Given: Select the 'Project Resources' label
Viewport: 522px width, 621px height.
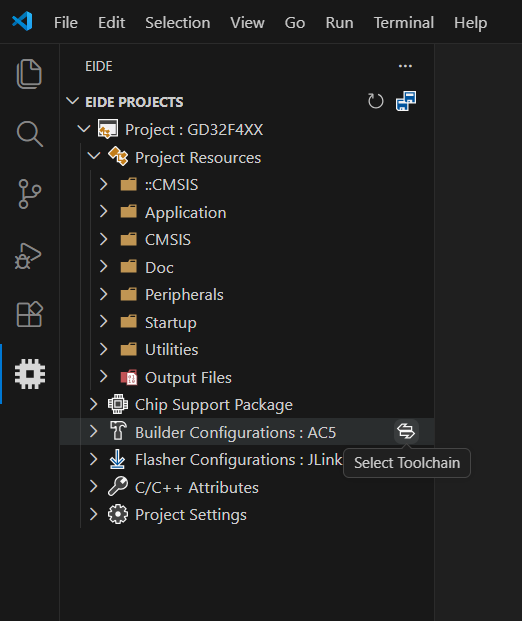Looking at the screenshot, I should click(198, 158).
